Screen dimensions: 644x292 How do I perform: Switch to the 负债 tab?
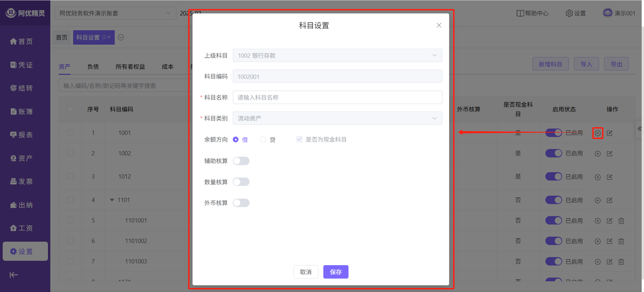pos(93,67)
